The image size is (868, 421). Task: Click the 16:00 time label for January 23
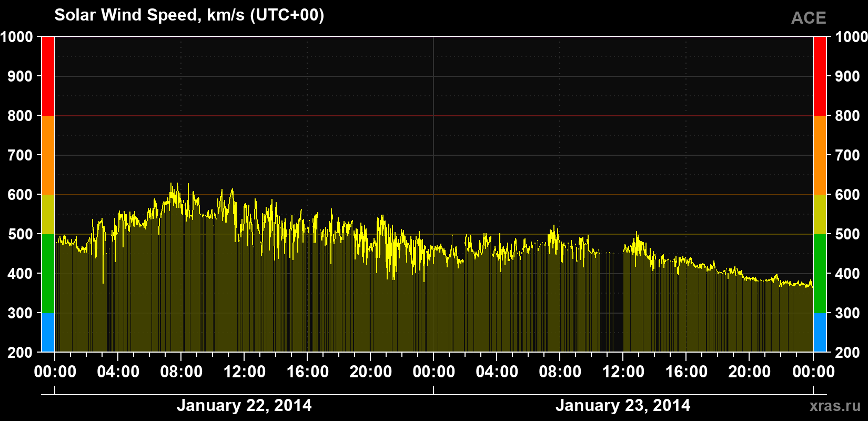[687, 372]
